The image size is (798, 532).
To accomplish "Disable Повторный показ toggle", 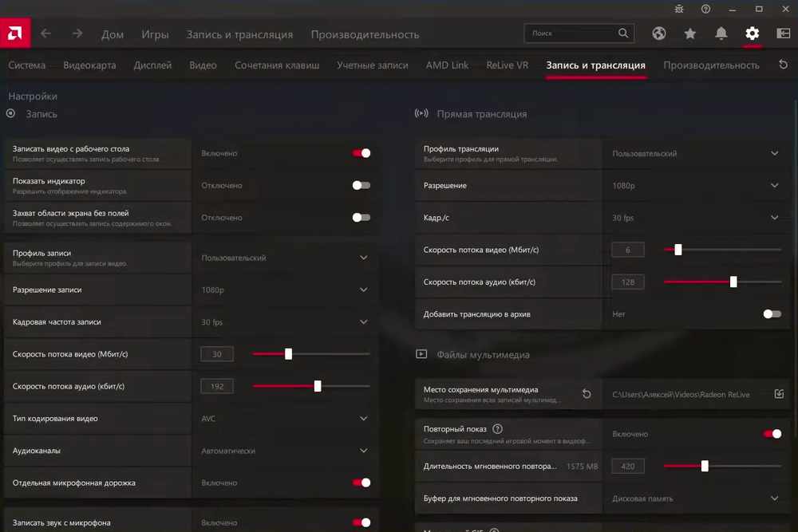I will tap(772, 434).
